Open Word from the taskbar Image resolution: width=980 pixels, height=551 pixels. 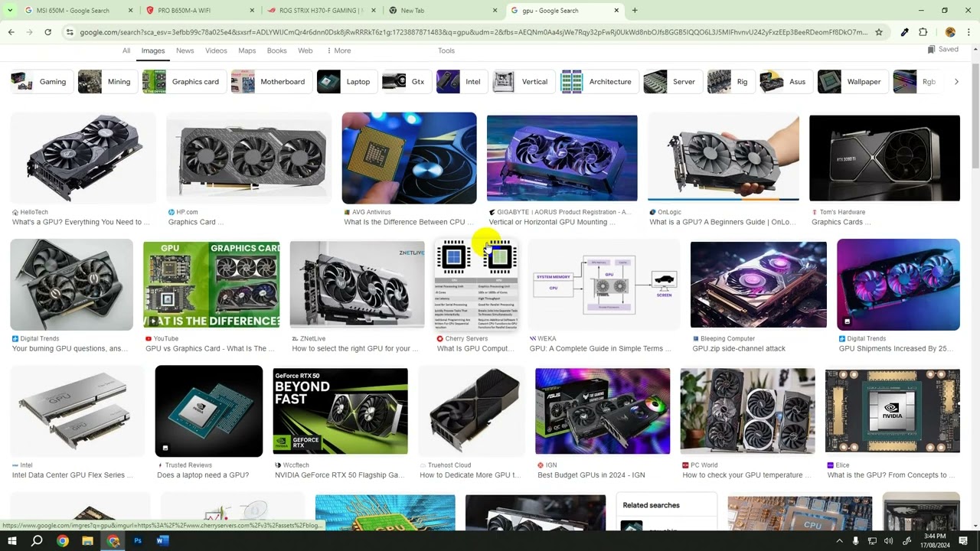[x=162, y=541]
